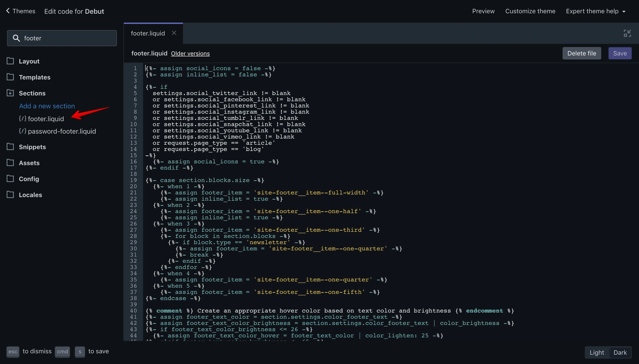Click the esc key hint

[x=13, y=352]
